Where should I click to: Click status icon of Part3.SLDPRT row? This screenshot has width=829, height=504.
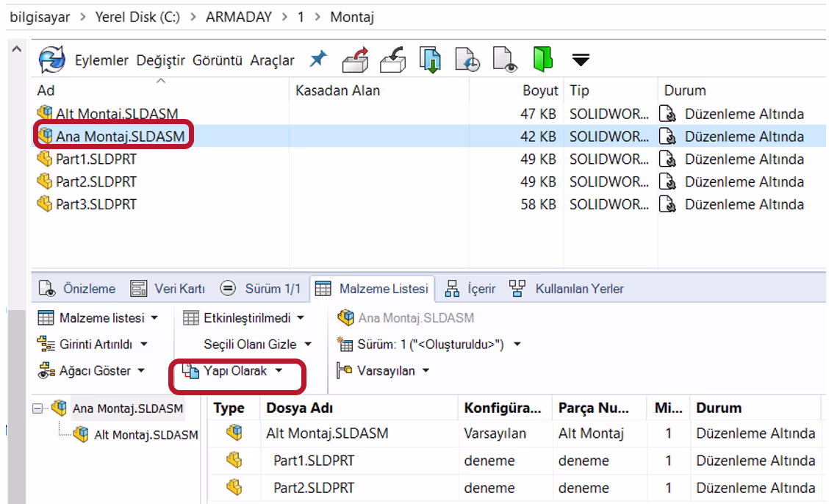tap(668, 204)
